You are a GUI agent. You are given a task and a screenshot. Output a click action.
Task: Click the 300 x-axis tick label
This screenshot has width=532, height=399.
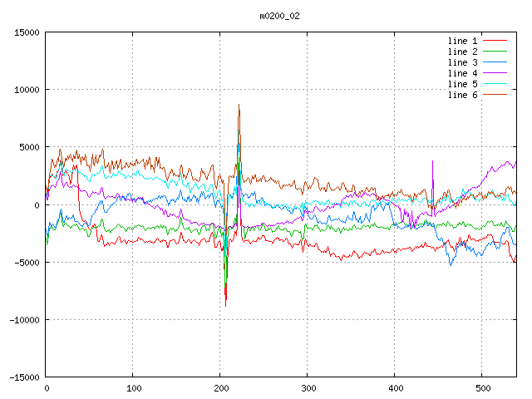click(x=307, y=388)
